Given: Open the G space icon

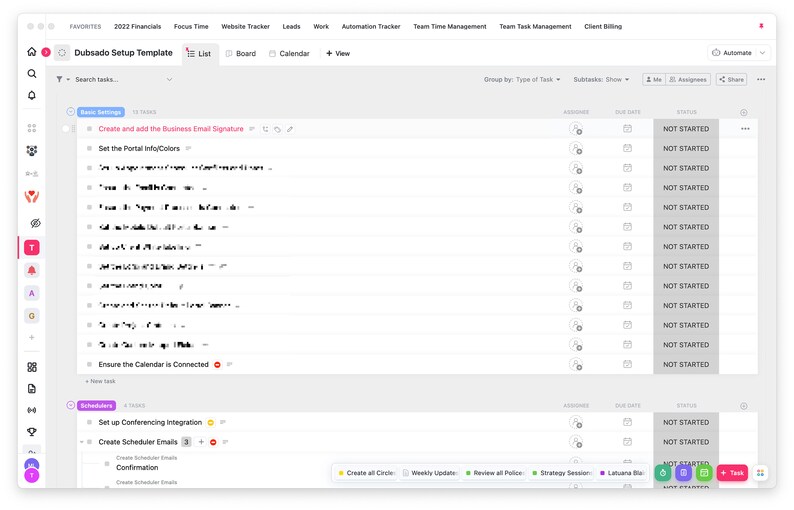Looking at the screenshot, I should [x=31, y=316].
